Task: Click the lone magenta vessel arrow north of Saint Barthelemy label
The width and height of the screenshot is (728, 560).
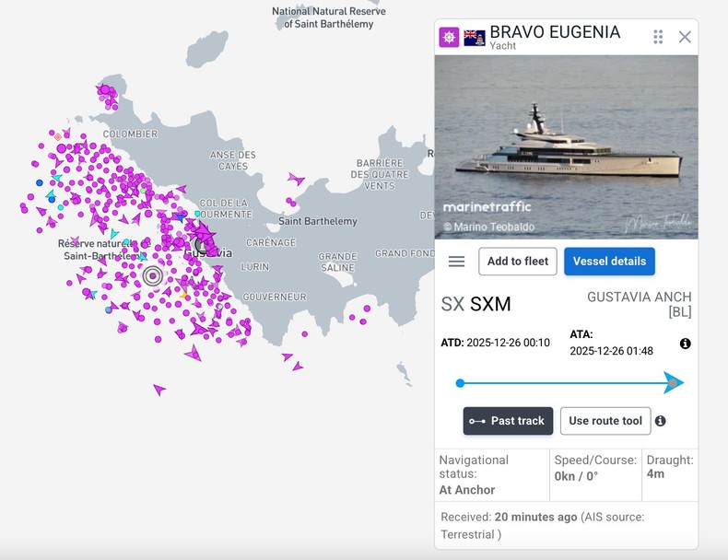Action: [295, 178]
